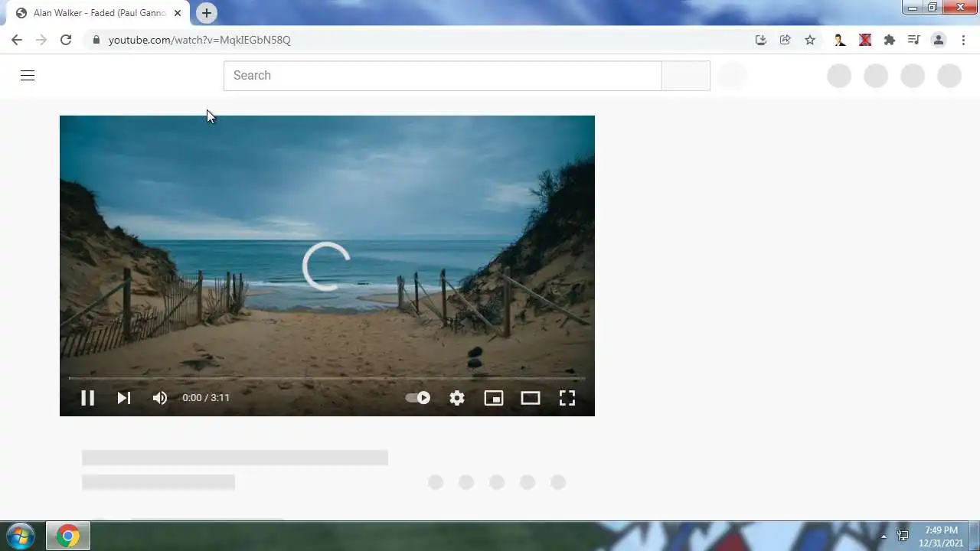The width and height of the screenshot is (980, 551).
Task: Enter full screen mode
Action: [567, 398]
